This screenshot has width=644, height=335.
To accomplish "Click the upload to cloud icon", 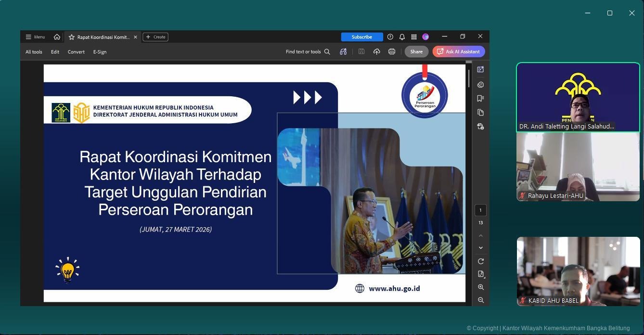I will pos(376,52).
